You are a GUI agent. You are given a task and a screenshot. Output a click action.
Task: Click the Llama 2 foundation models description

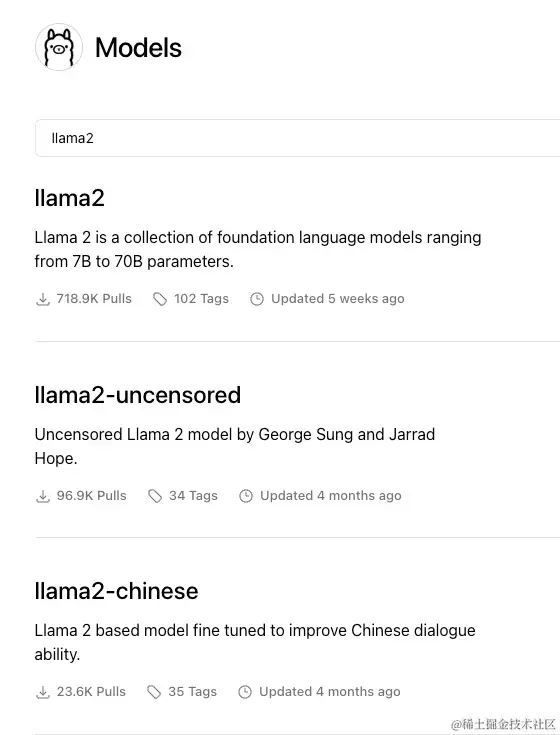click(x=258, y=249)
